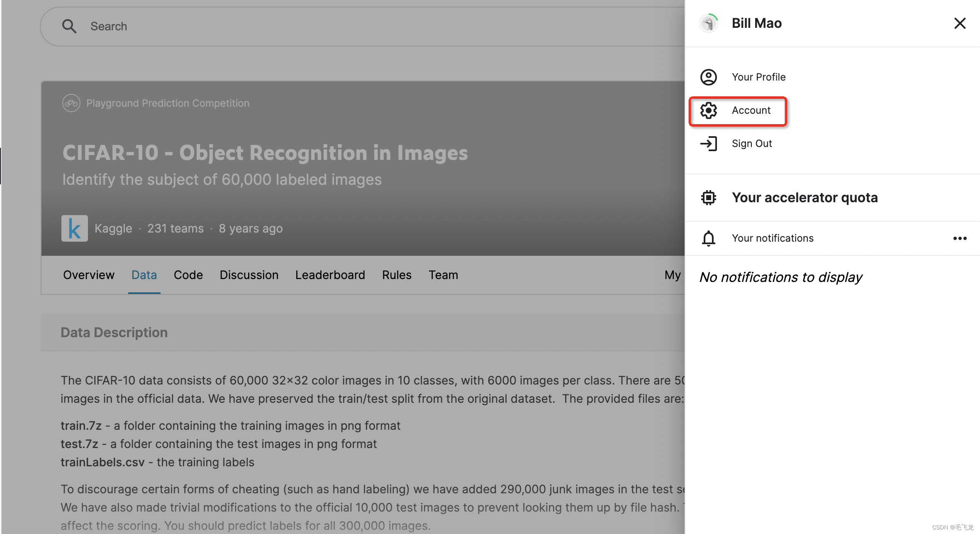Click the test.7z file name text
980x534 pixels.
point(79,444)
